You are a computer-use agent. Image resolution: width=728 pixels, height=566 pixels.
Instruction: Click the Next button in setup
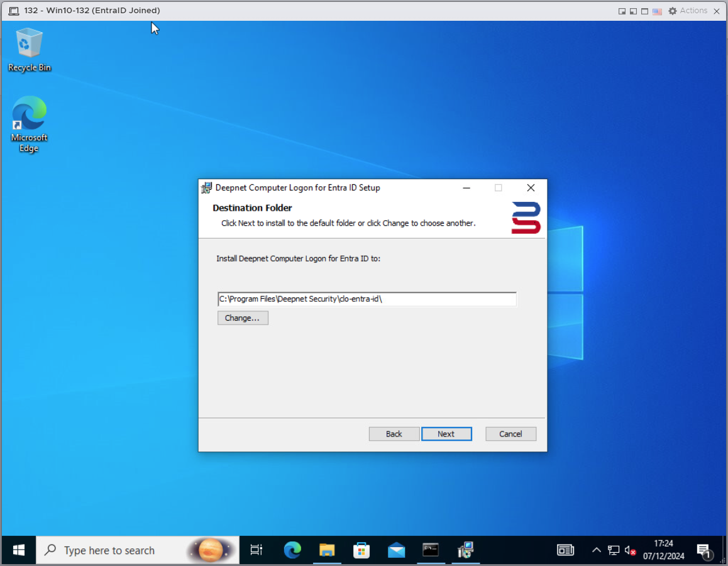(446, 434)
